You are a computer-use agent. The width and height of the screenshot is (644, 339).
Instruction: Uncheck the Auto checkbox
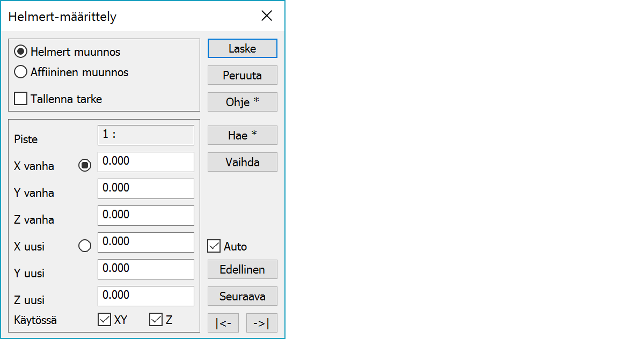coord(214,247)
